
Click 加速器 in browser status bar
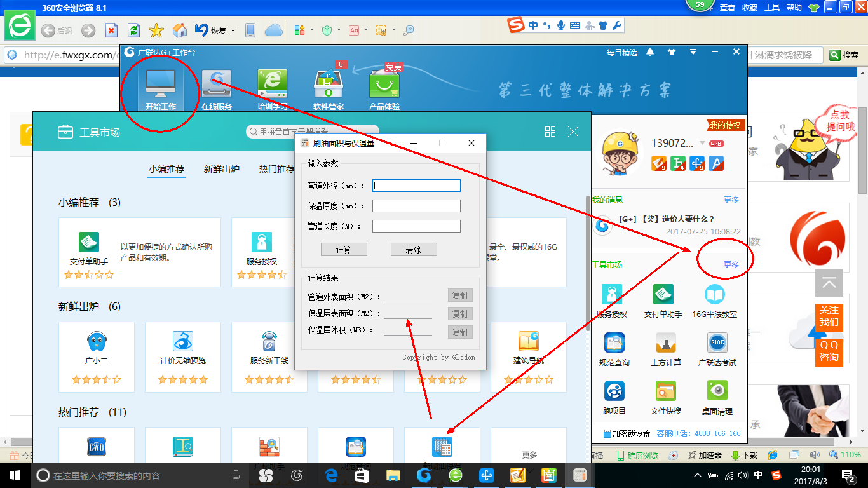704,456
